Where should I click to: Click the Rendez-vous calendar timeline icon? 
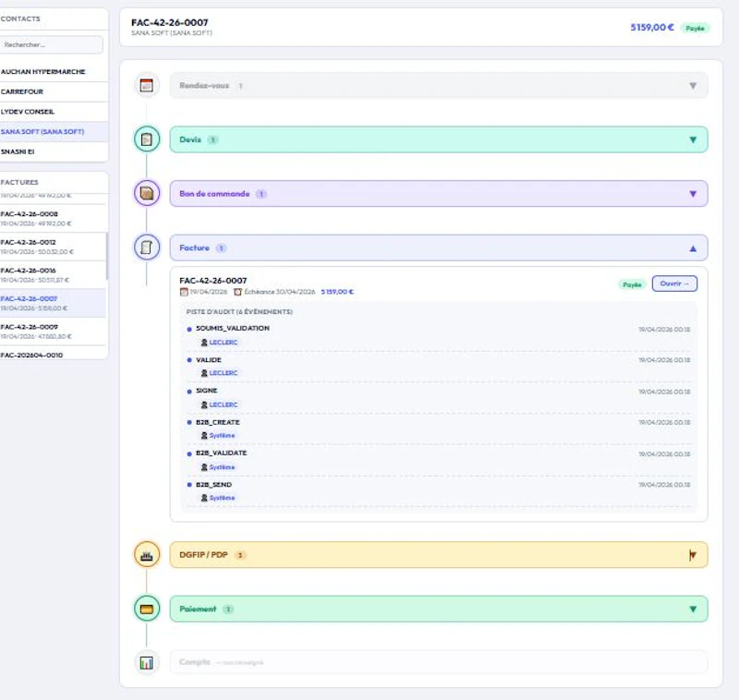(x=147, y=86)
